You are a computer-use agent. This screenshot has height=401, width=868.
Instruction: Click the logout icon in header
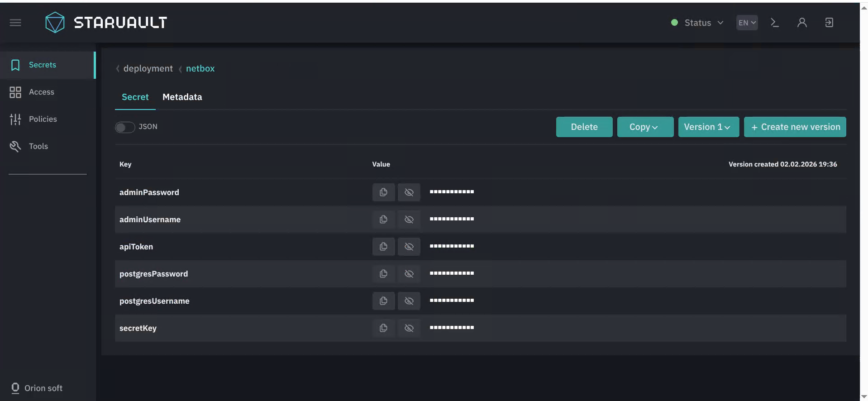(x=829, y=23)
